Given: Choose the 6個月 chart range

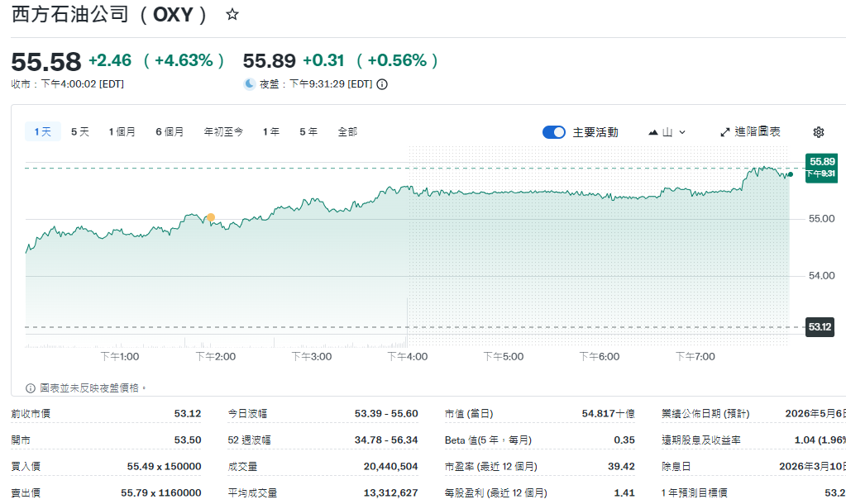Looking at the screenshot, I should coord(170,132).
